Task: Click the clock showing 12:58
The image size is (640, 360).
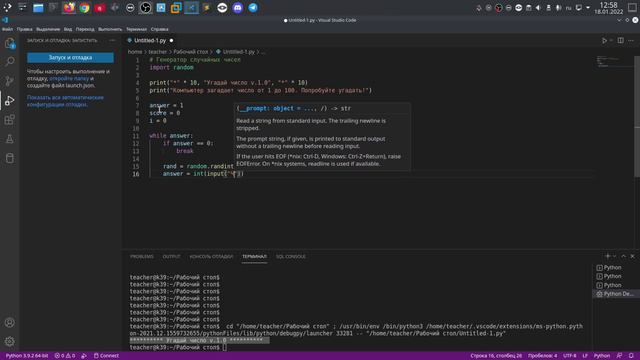Action: (609, 5)
